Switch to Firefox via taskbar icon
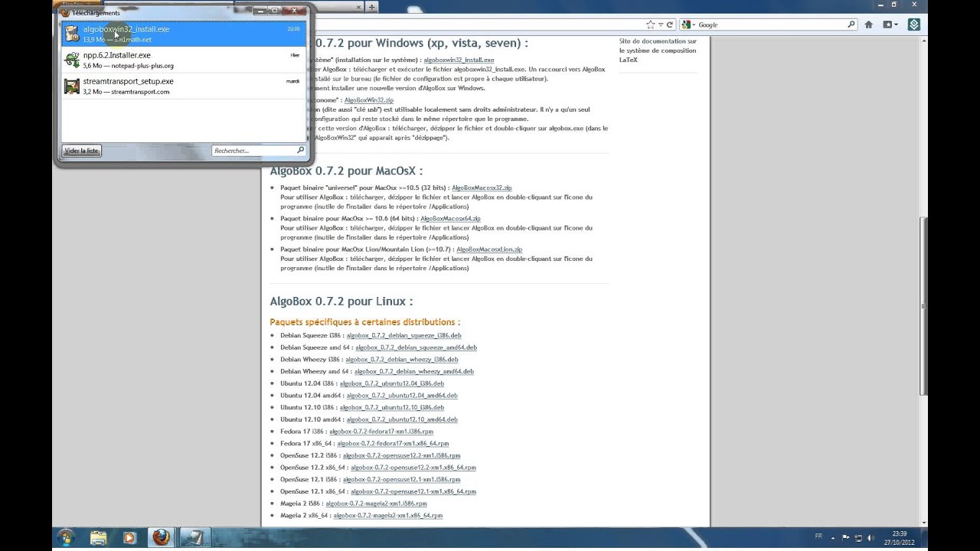The image size is (980, 551). (x=160, y=538)
